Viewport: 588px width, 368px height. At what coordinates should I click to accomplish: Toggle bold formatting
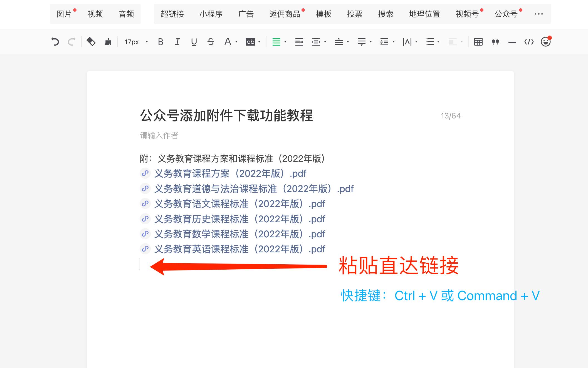coord(160,41)
